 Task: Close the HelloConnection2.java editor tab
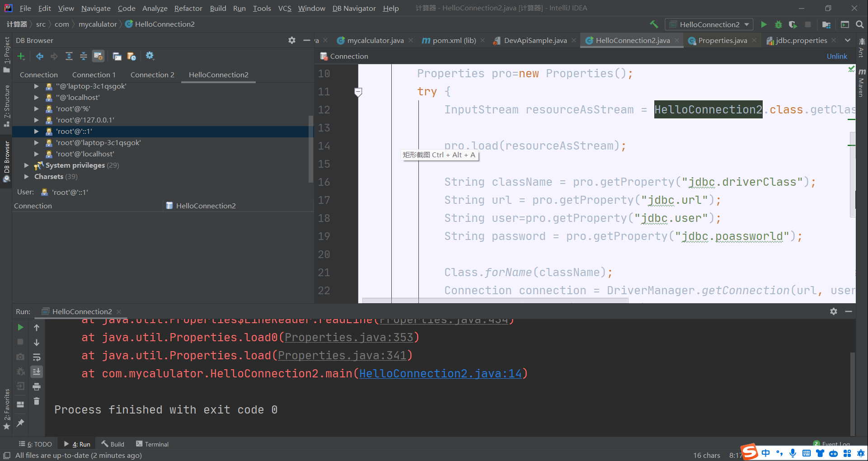[x=676, y=40]
